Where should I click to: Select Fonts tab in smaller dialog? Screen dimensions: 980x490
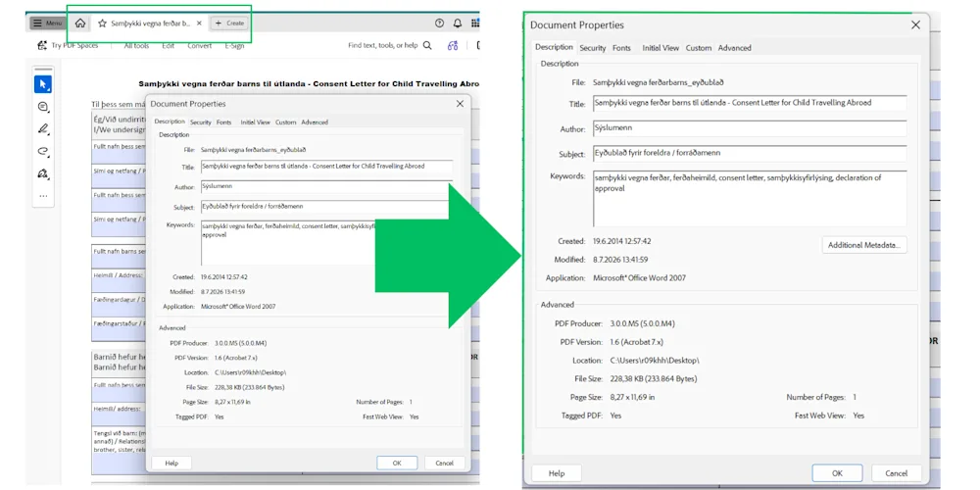coord(223,122)
